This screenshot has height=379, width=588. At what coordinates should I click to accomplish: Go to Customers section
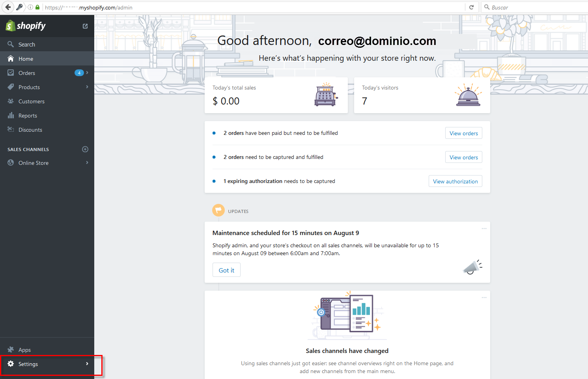pyautogui.click(x=47, y=101)
